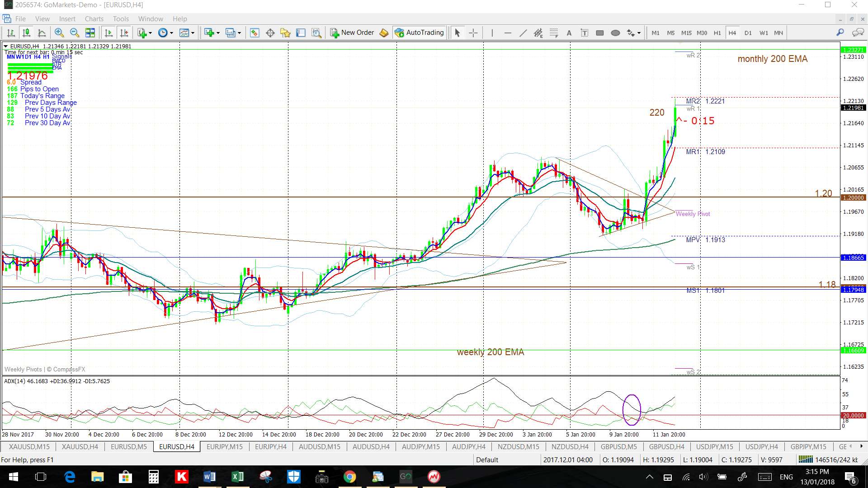Switch to XAUUSD,M15 chart tab
Viewport: 868px width, 488px height.
(x=29, y=446)
